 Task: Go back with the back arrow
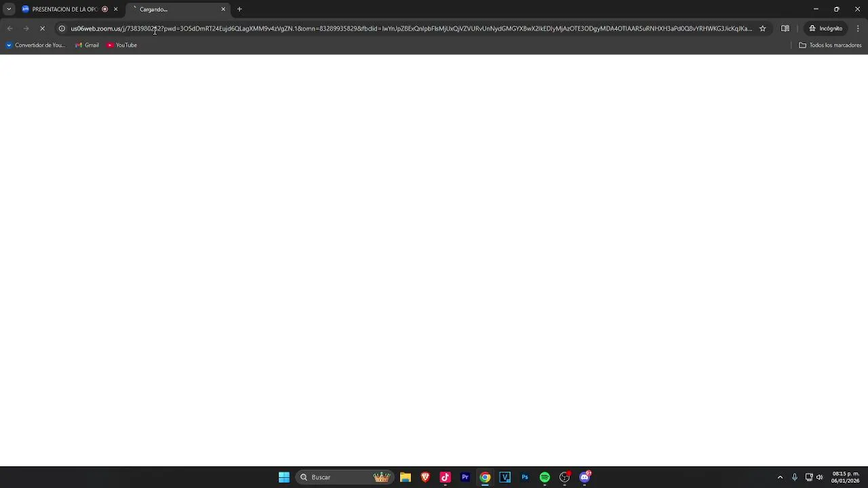point(9,28)
